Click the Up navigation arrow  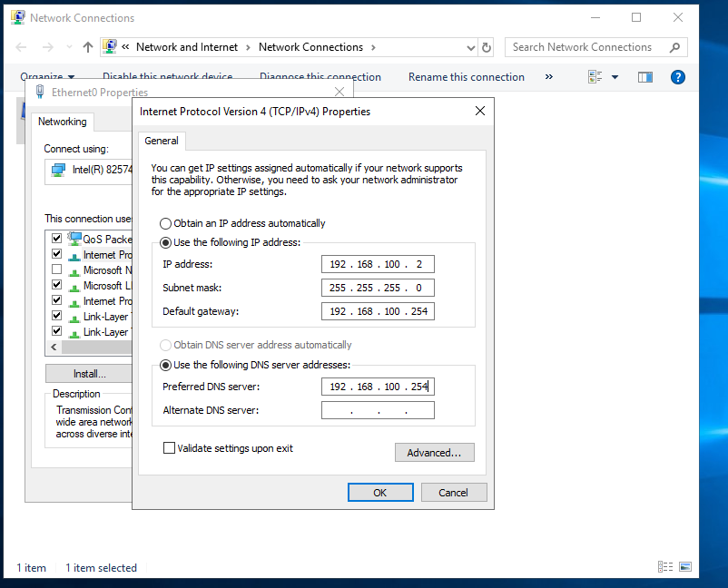click(88, 47)
